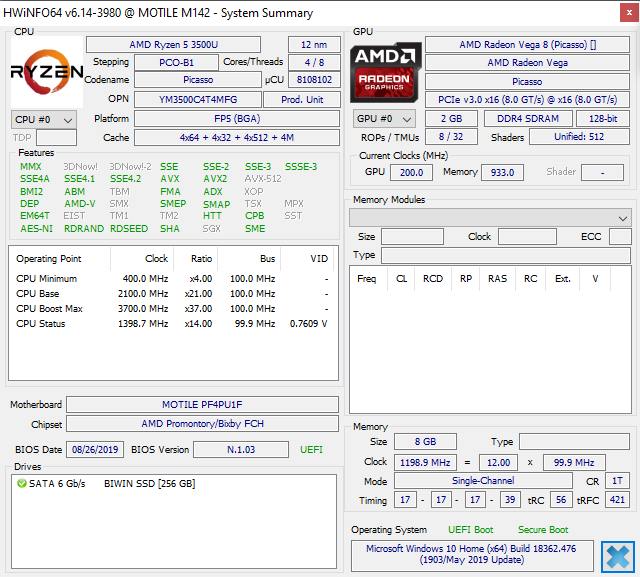Click the 8108102 microcode value
Image resolution: width=640 pixels, height=577 pixels.
click(x=314, y=80)
